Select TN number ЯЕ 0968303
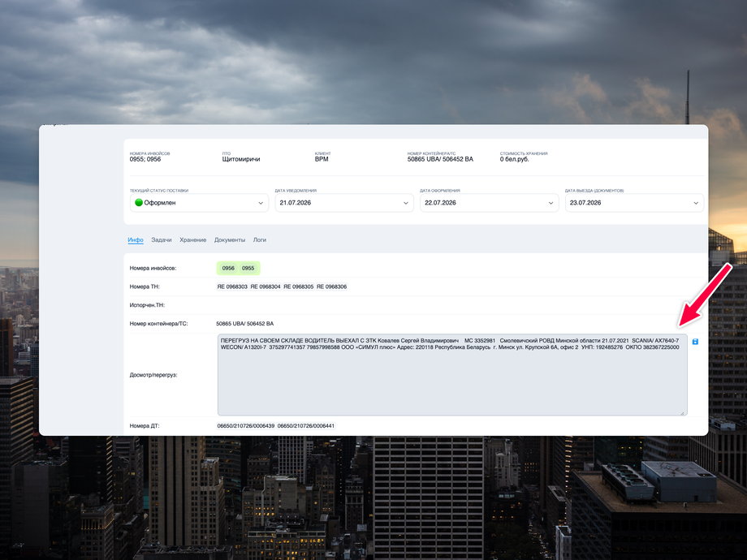Image resolution: width=747 pixels, height=560 pixels. point(232,286)
